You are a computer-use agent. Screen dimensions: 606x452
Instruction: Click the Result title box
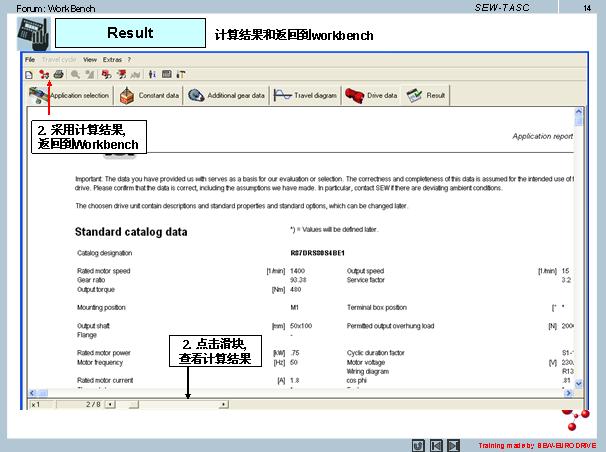pos(130,33)
